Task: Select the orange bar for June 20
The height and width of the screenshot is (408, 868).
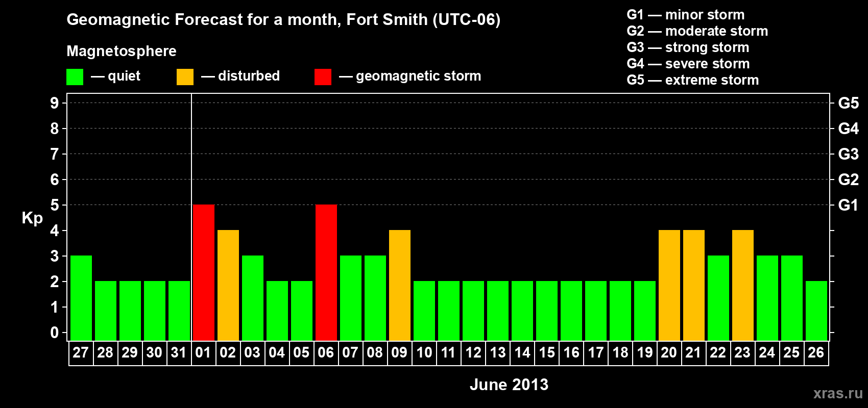Action: coord(669,285)
